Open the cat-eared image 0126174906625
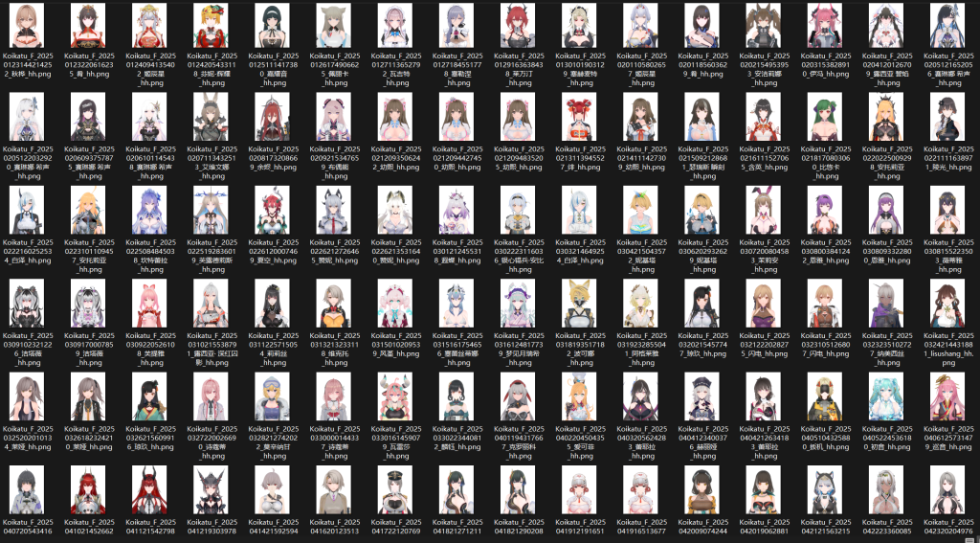980x543 pixels. click(333, 26)
